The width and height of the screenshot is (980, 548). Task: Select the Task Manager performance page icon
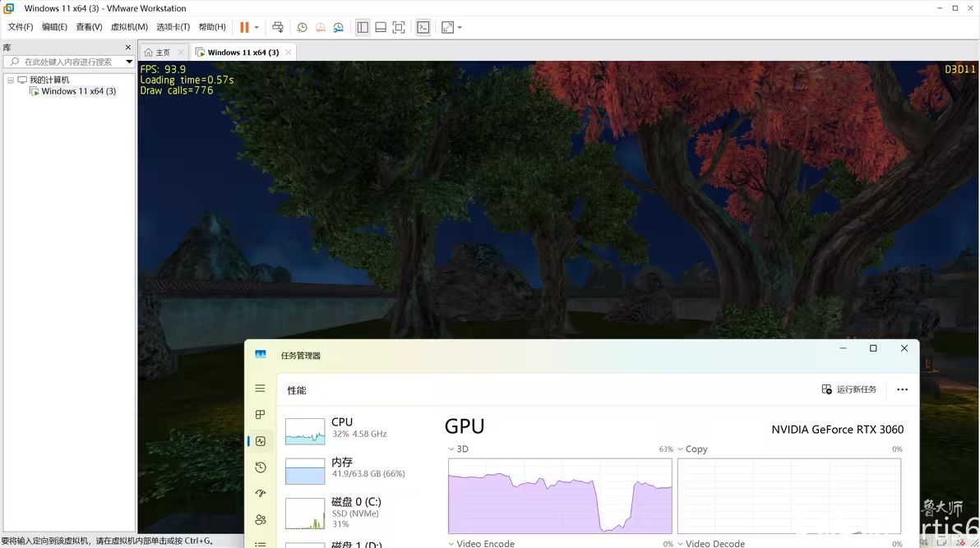click(261, 441)
